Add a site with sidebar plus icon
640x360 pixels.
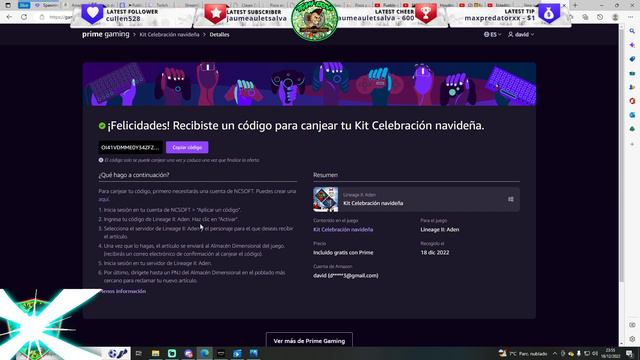click(632, 144)
